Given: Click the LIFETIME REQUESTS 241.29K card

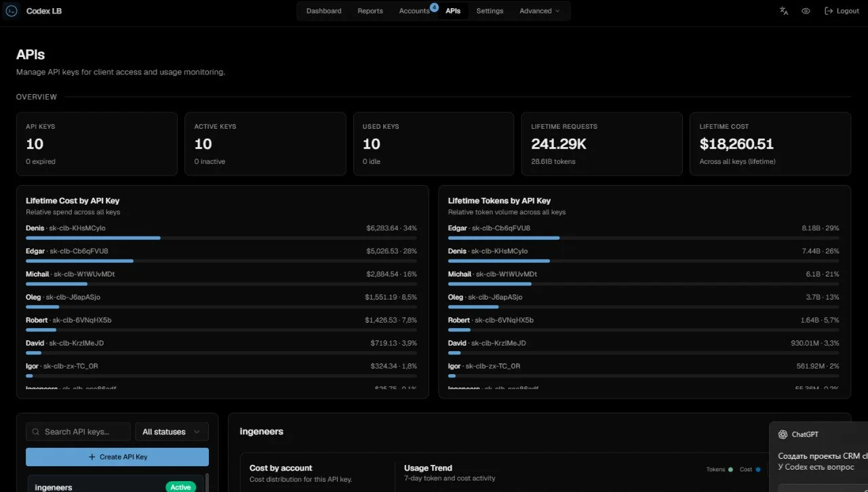Looking at the screenshot, I should coord(602,144).
